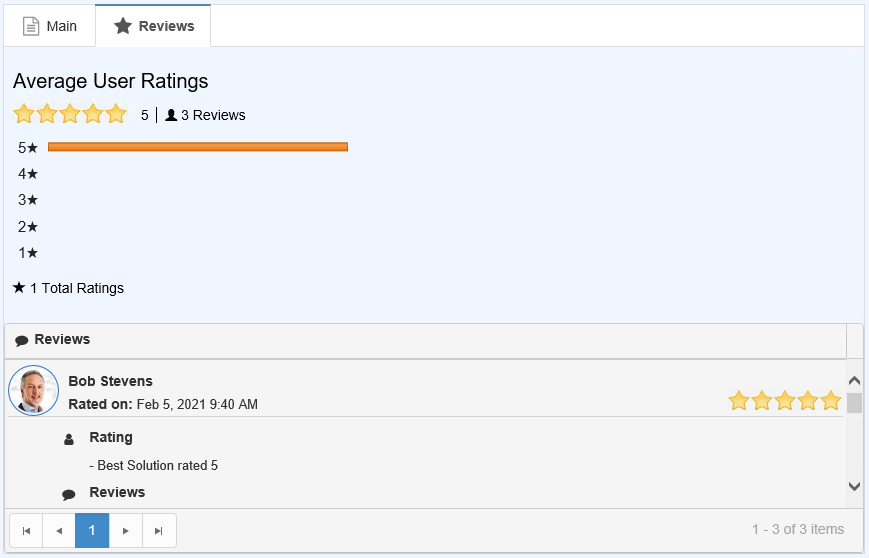Click the scroll down arrow in reviews list
The height and width of the screenshot is (558, 869).
pyautogui.click(x=855, y=486)
